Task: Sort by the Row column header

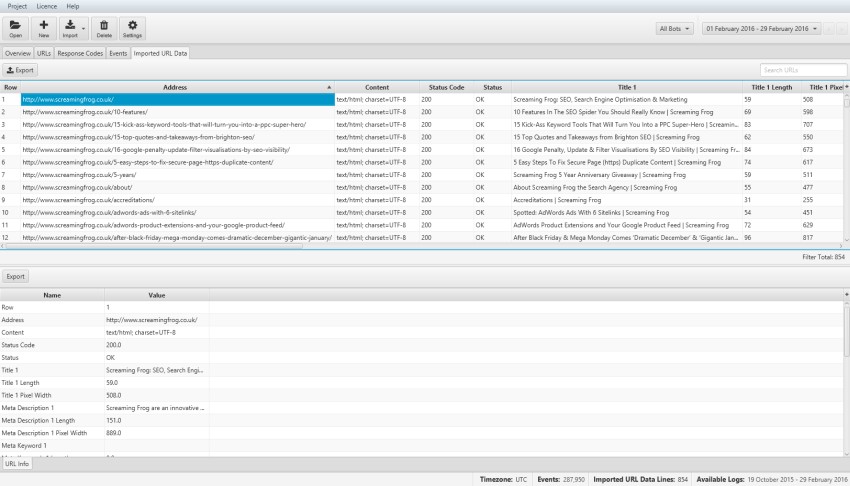Action: coord(10,87)
